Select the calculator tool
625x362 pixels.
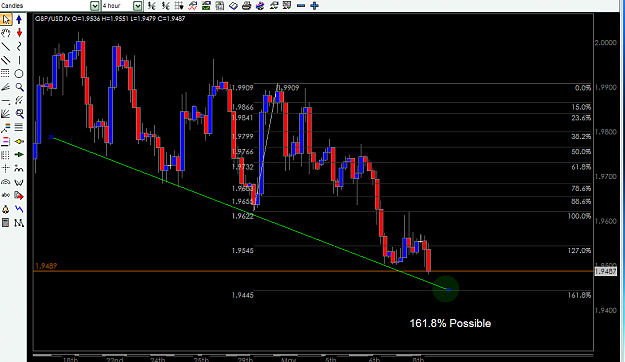point(6,222)
